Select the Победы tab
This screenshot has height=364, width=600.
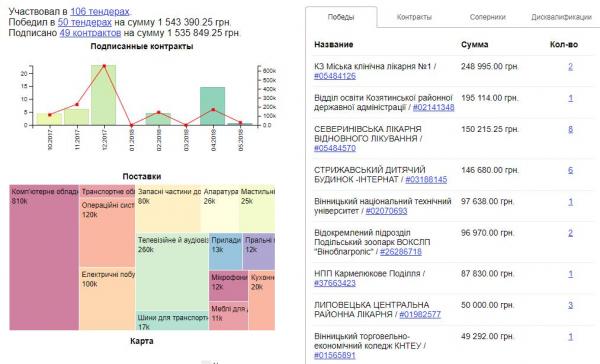(341, 17)
